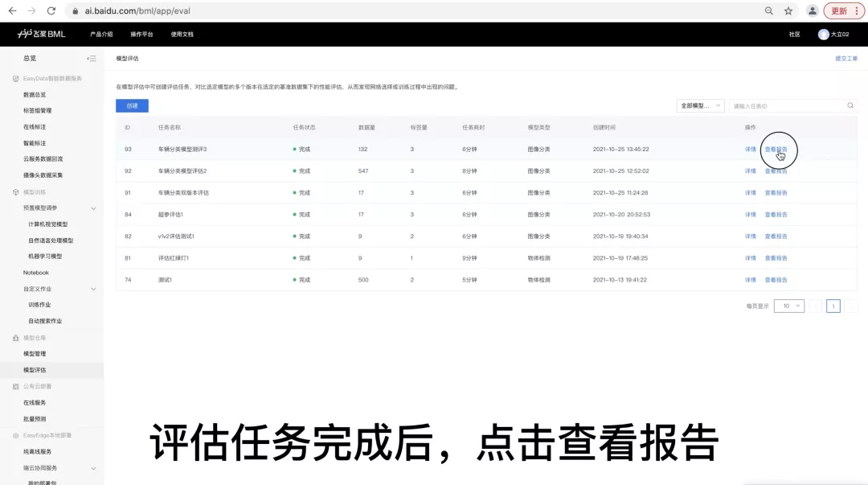Click the 公有云部署 section icon in sidebar
Viewport: 868px width, 485px height.
click(x=15, y=386)
